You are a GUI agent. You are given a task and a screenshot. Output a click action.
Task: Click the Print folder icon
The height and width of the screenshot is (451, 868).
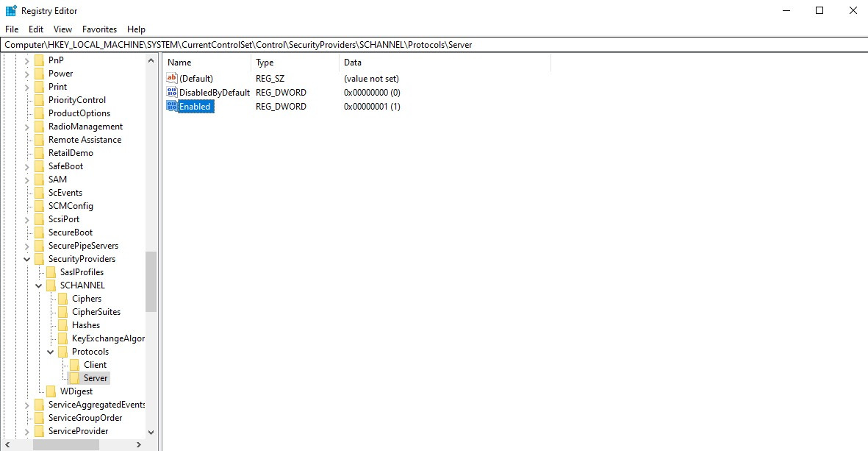[x=39, y=86]
